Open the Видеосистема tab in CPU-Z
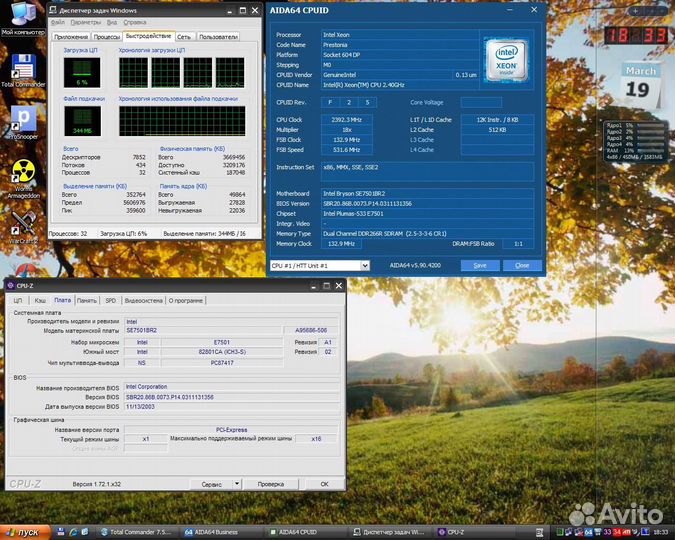 tap(143, 301)
